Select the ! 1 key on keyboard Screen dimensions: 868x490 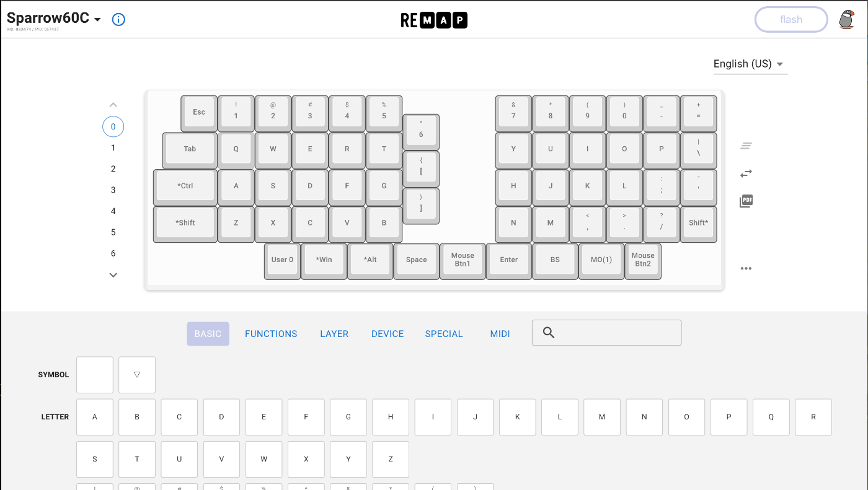(x=236, y=113)
